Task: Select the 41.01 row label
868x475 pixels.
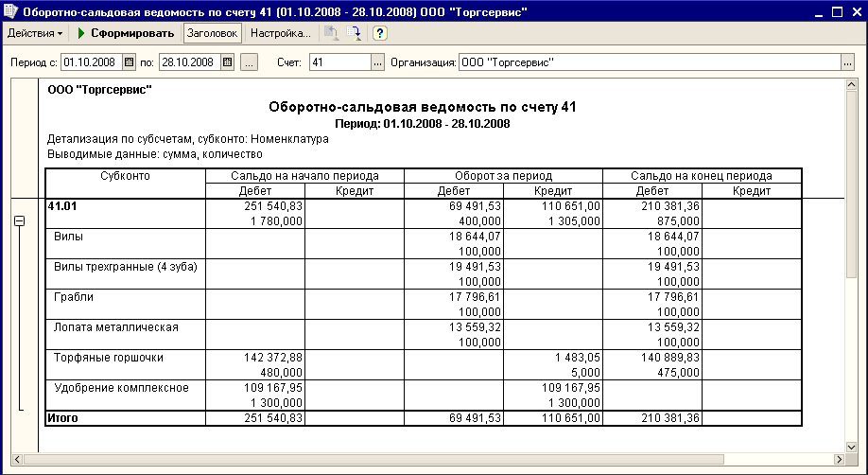Action: pyautogui.click(x=62, y=206)
